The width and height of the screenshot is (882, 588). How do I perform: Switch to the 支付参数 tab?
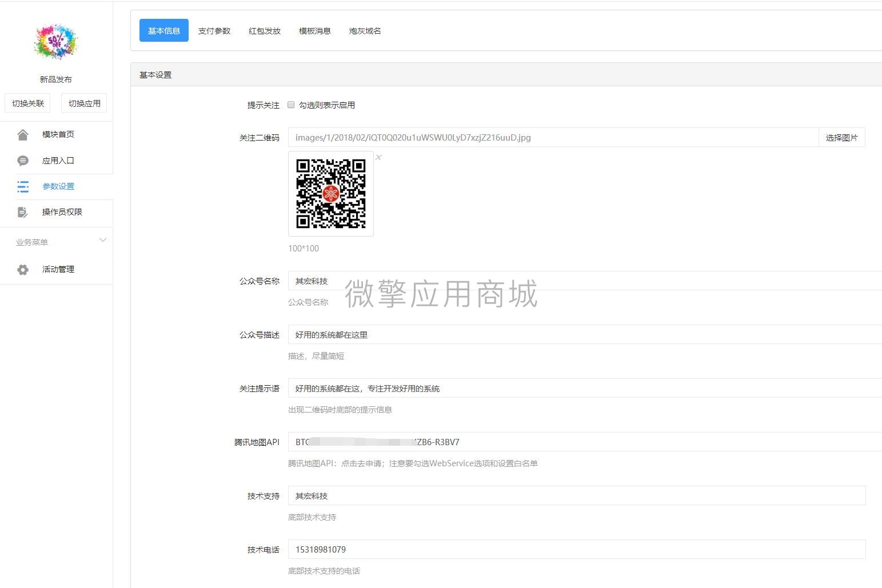tap(214, 31)
